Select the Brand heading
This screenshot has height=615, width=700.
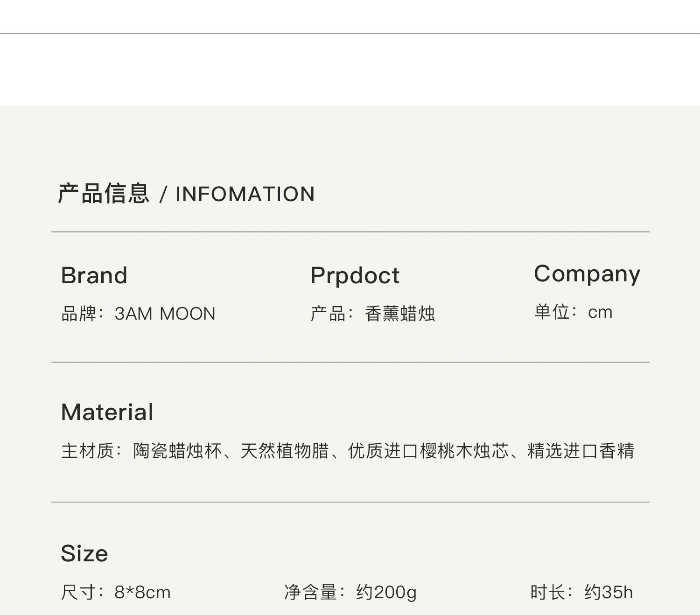[x=94, y=275]
